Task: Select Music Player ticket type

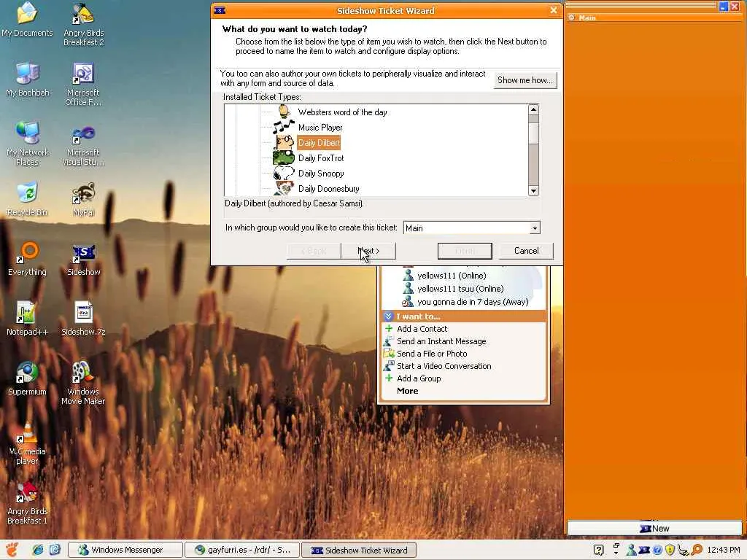Action: (320, 127)
